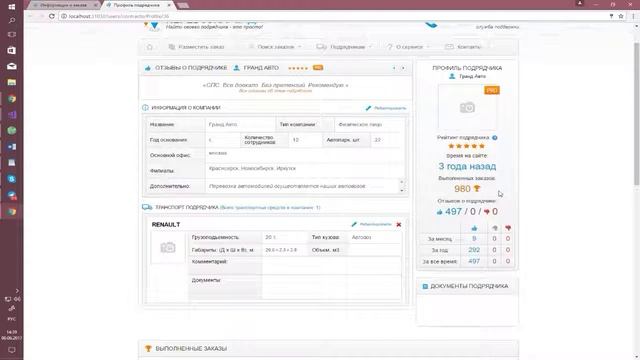Edit company information via Редактировать link
The height and width of the screenshot is (360, 640).
[386, 108]
